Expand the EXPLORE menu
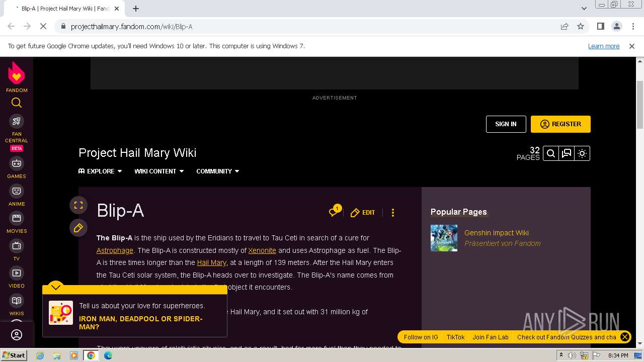The image size is (644, 362). (100, 171)
